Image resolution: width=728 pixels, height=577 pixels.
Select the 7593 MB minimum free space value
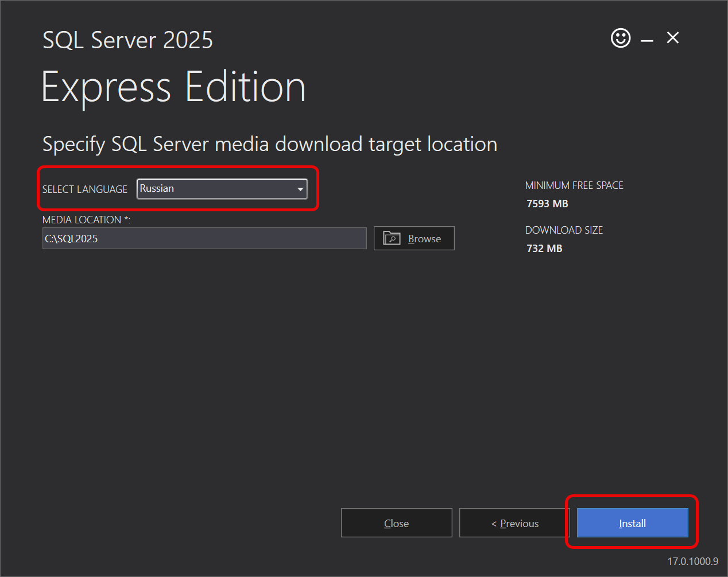point(547,204)
